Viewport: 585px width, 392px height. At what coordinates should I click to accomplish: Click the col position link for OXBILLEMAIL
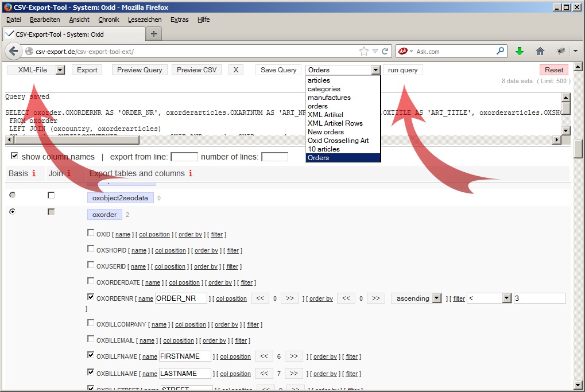(x=179, y=340)
